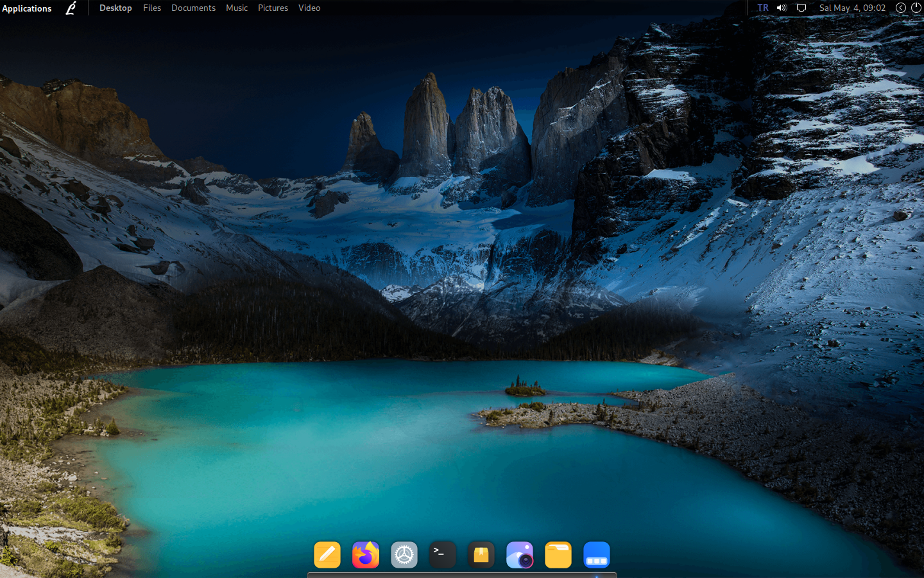The height and width of the screenshot is (578, 924).
Task: Open the power button session menu
Action: pyautogui.click(x=916, y=8)
